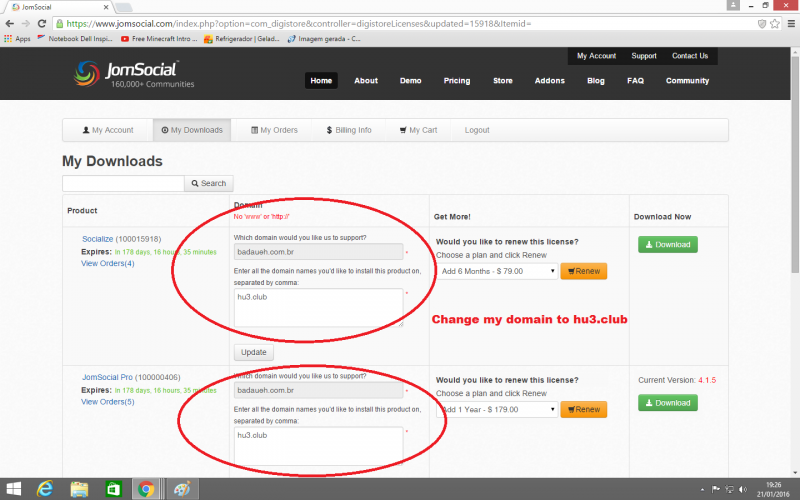Open the Contact Us link
This screenshot has width=800, height=500.
[x=690, y=56]
